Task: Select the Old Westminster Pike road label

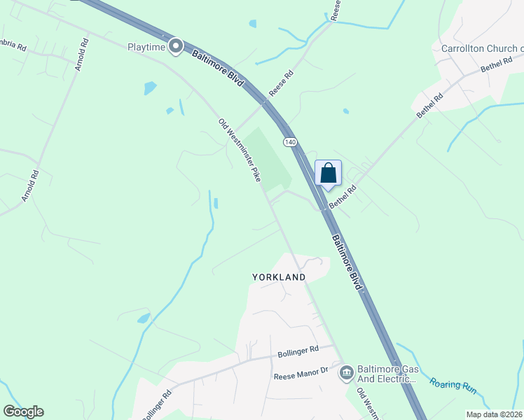Action: (240, 150)
